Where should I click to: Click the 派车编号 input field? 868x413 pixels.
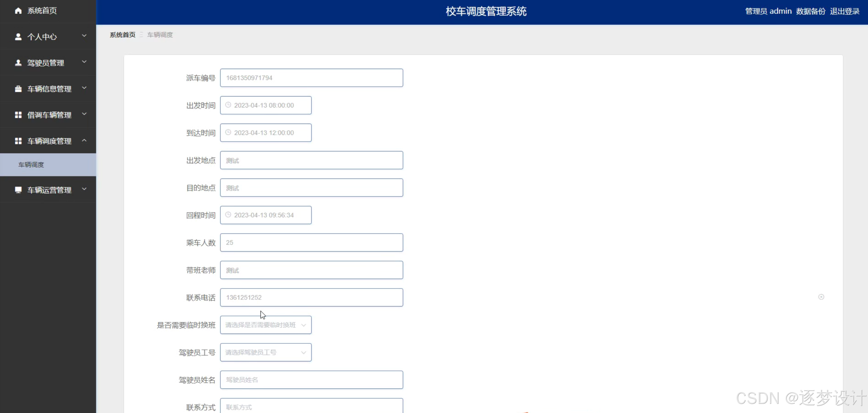click(x=312, y=78)
